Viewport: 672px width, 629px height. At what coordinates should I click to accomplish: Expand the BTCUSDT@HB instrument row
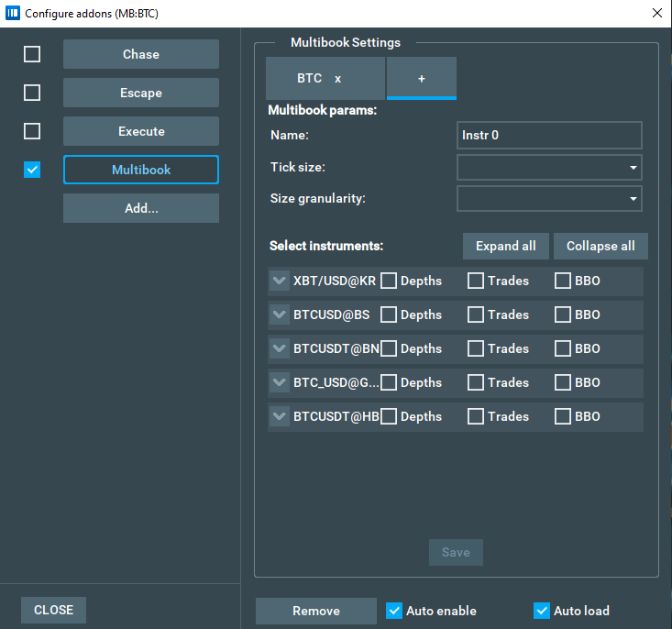pyautogui.click(x=280, y=416)
